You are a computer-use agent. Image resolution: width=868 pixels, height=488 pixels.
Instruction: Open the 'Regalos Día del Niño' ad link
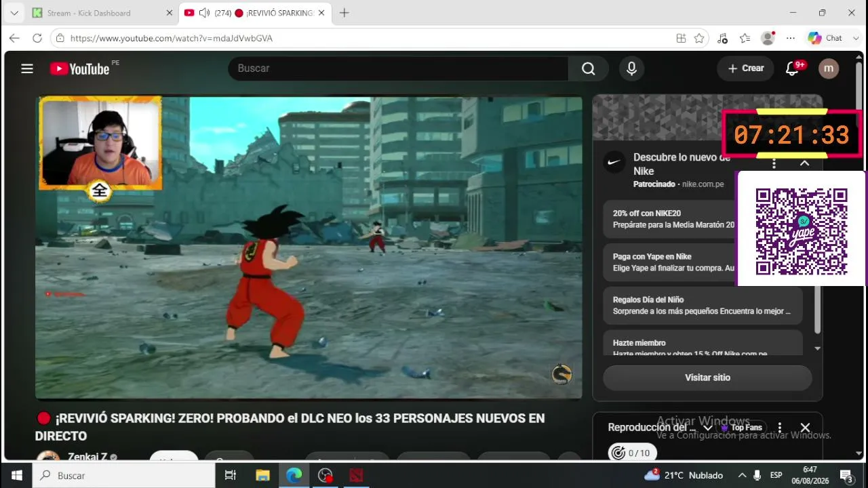703,306
